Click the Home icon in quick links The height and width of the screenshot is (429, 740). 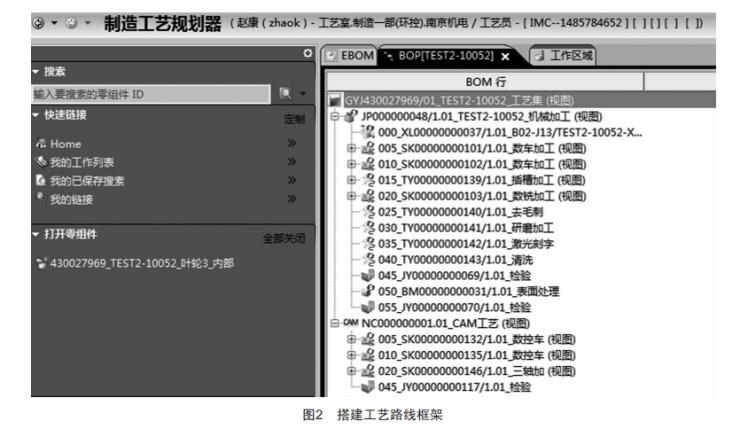[x=42, y=143]
